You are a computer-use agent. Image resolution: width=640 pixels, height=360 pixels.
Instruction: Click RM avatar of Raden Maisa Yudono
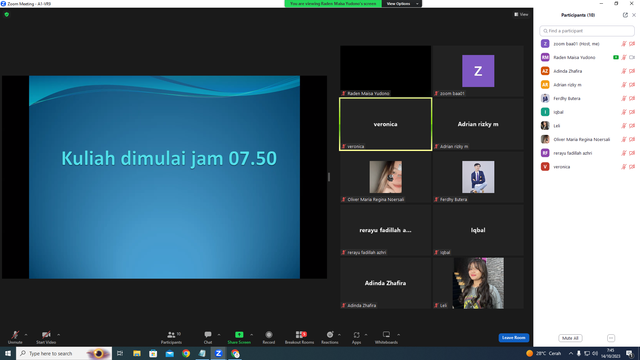[x=545, y=58]
